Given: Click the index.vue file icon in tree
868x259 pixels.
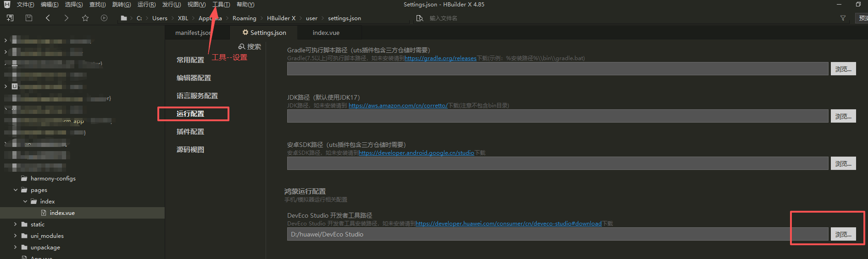Looking at the screenshot, I should (44, 213).
